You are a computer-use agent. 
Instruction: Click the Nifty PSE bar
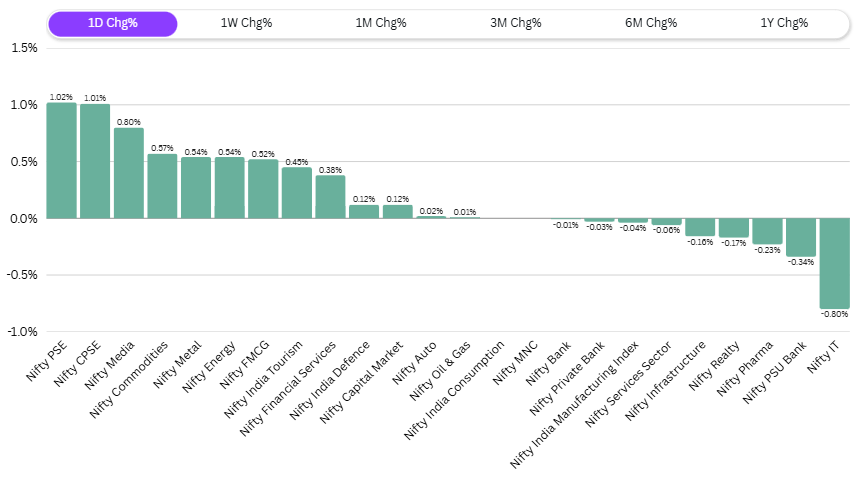click(61, 160)
